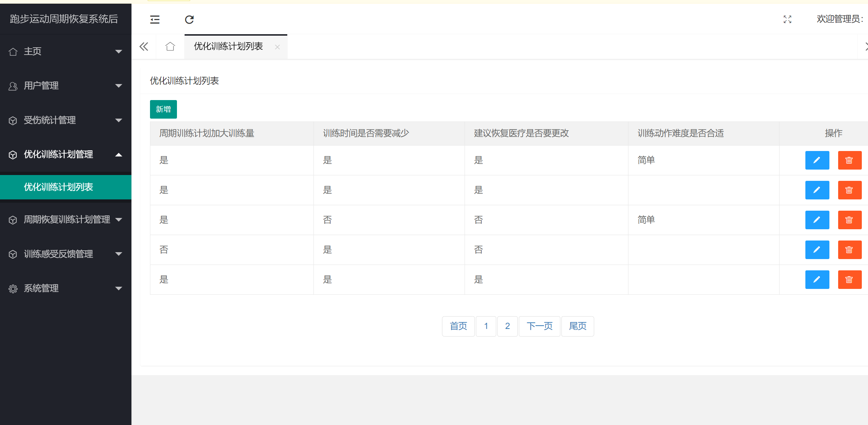Delete the last table row via trash icon
This screenshot has height=425, width=868.
pyautogui.click(x=849, y=279)
